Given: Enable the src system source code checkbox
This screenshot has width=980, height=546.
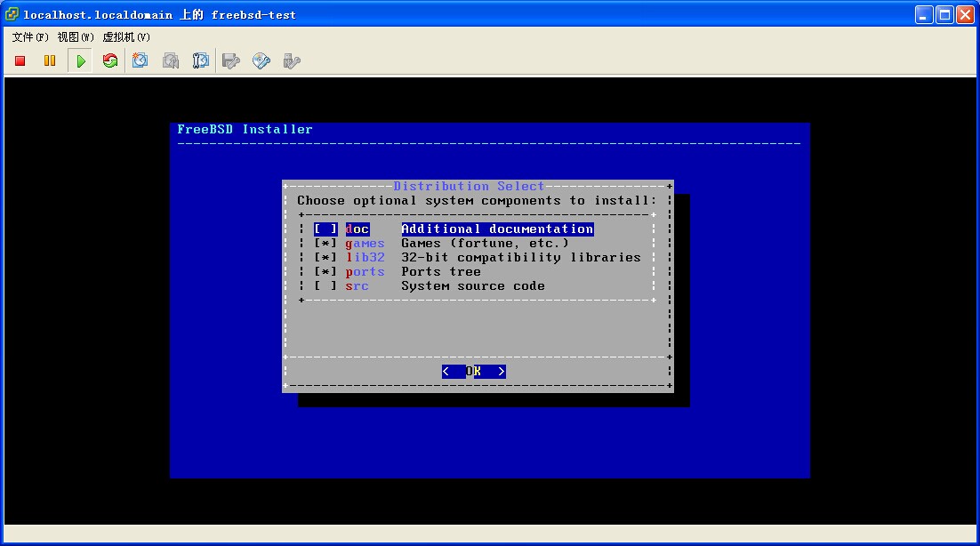Looking at the screenshot, I should [325, 285].
